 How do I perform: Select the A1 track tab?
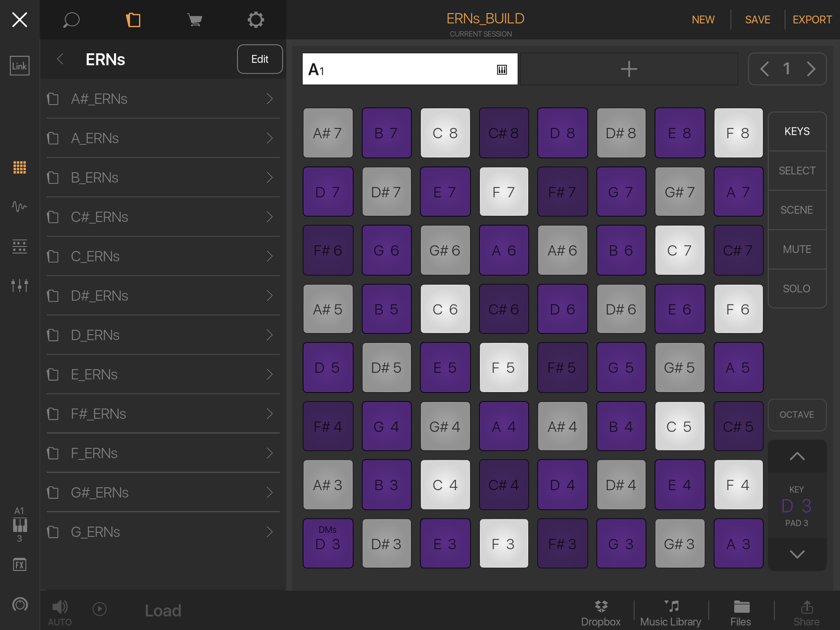410,69
